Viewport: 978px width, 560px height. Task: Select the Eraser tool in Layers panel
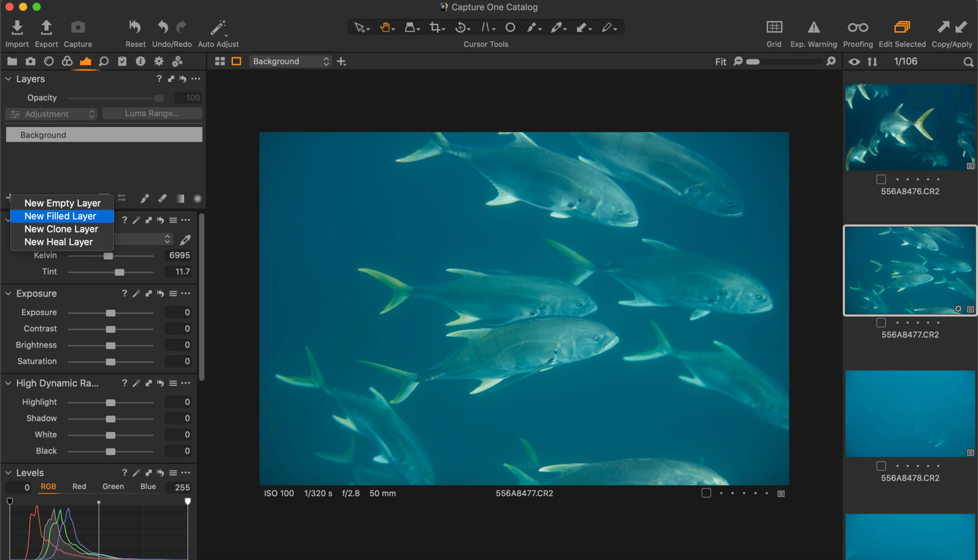pyautogui.click(x=162, y=198)
